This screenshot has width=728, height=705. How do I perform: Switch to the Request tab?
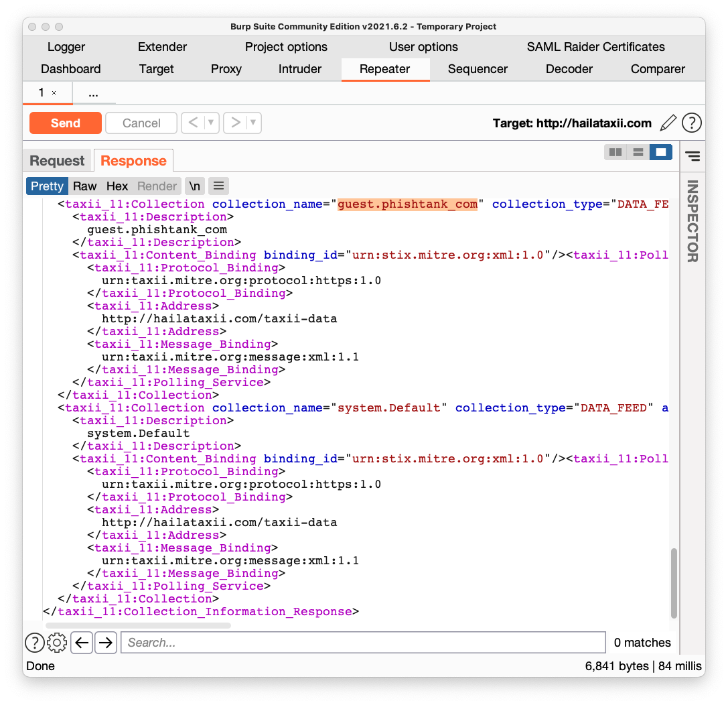tap(57, 161)
